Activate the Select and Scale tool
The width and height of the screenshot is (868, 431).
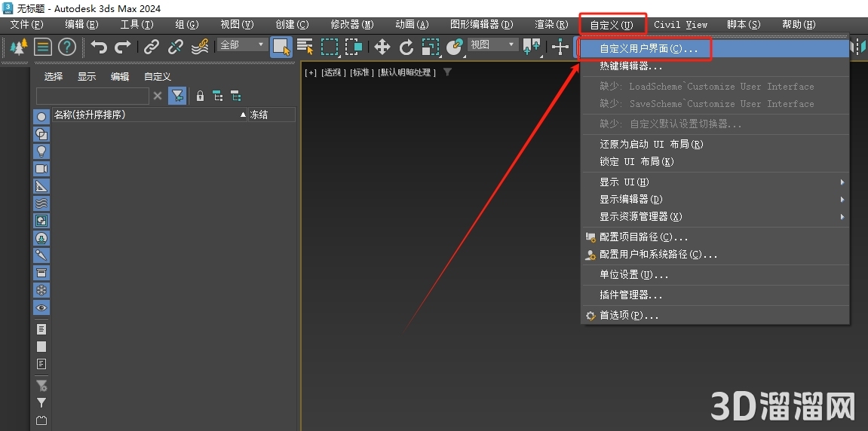[430, 47]
